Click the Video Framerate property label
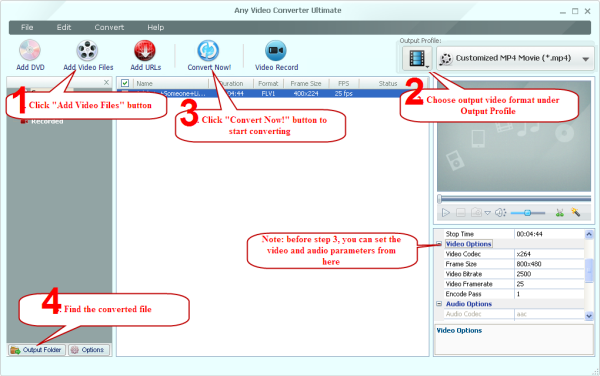 (469, 284)
